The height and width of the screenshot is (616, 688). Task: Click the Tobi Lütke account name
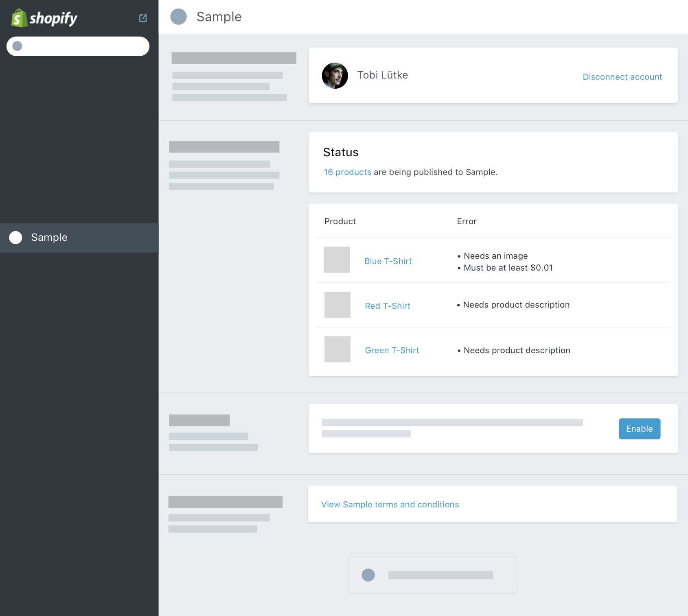click(382, 75)
